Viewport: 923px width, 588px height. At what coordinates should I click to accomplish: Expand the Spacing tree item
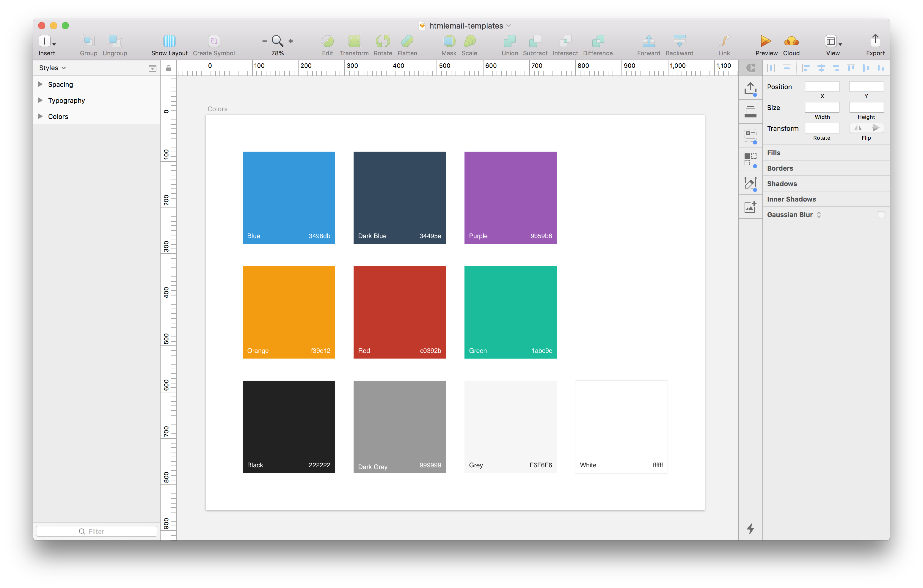pyautogui.click(x=40, y=84)
